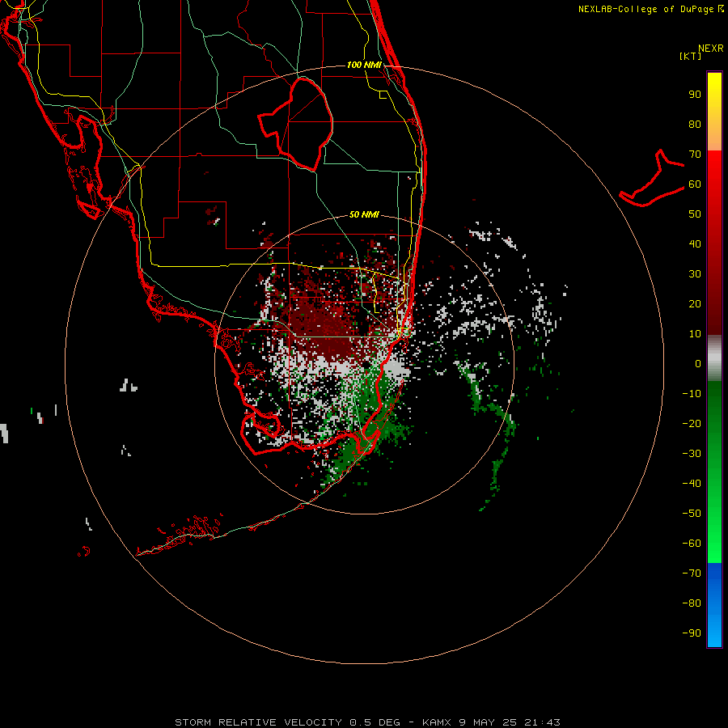Viewport: 728px width, 728px height.
Task: Click the NEXLAB-College of DuPage credit text
Action: [x=645, y=9]
